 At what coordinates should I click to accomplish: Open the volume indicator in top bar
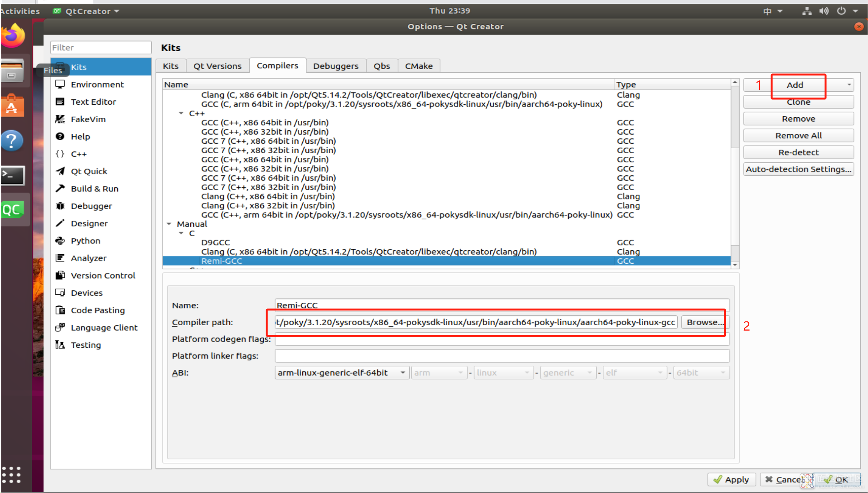coord(824,11)
